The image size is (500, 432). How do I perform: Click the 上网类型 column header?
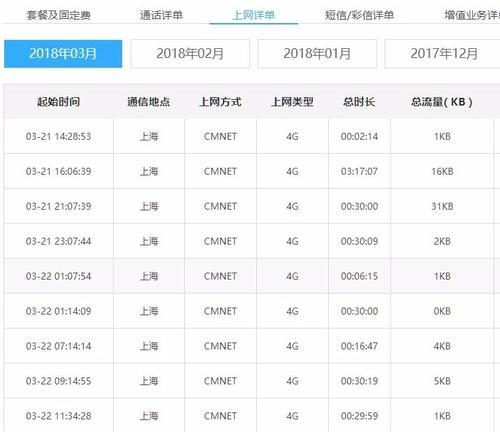coord(292,102)
